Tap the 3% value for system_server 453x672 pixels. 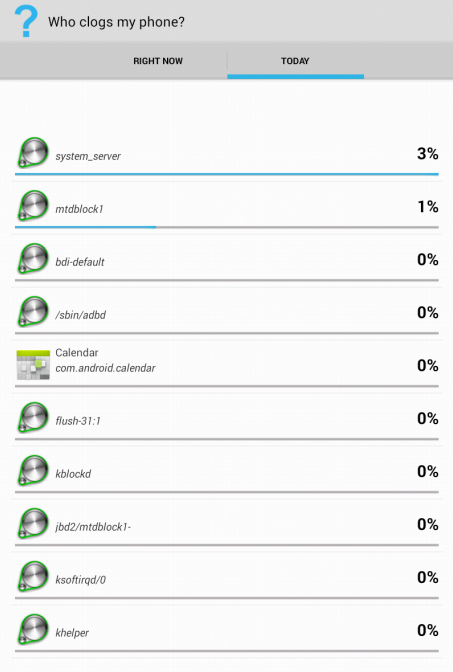click(427, 153)
